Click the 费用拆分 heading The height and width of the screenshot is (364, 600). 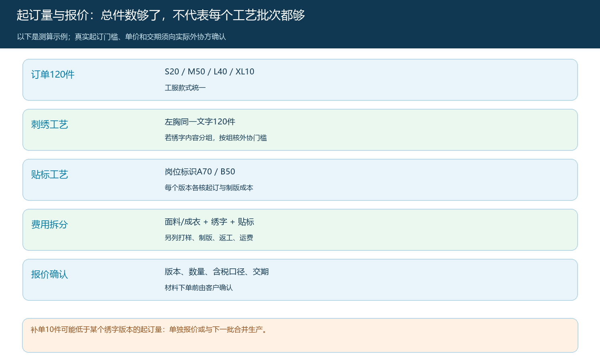[50, 224]
